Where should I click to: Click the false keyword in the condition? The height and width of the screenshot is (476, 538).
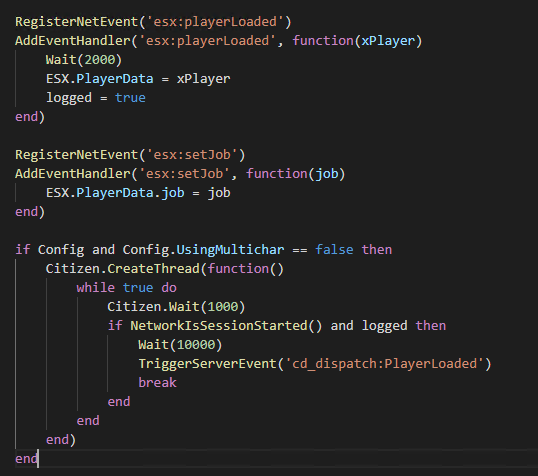(334, 250)
